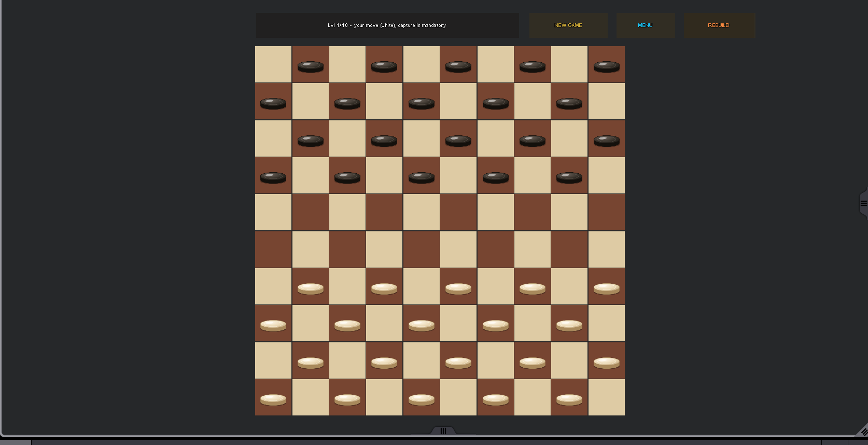Image resolution: width=868 pixels, height=445 pixels.
Task: Click leftmost black piece in the second row
Action: (273, 103)
